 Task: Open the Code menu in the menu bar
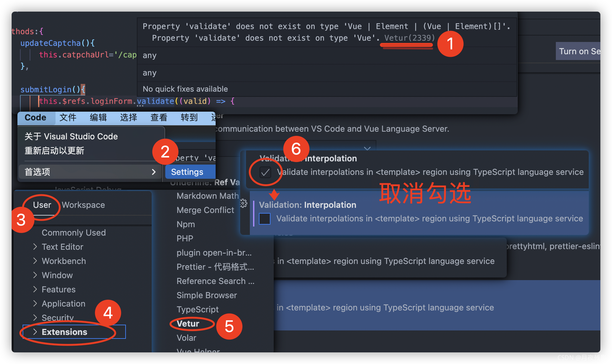click(36, 117)
